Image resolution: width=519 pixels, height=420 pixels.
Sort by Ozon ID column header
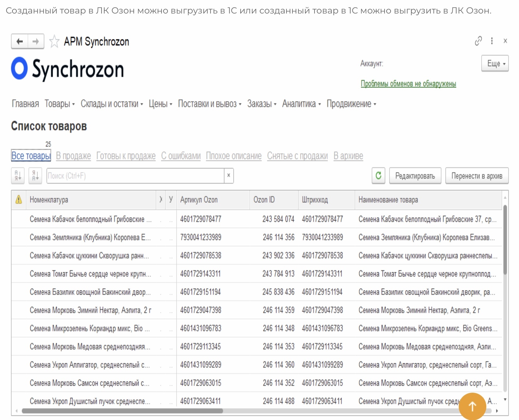pos(274,200)
